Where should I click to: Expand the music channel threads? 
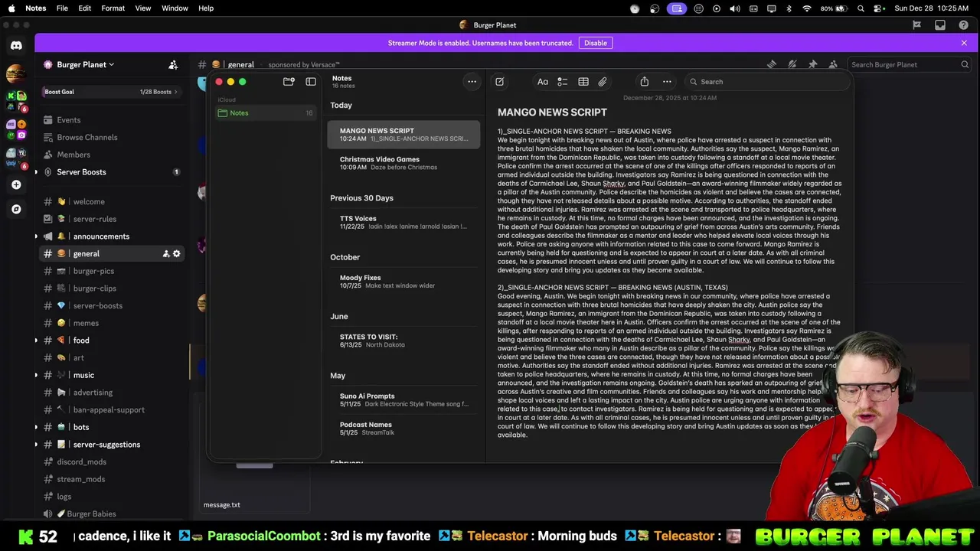pyautogui.click(x=37, y=375)
